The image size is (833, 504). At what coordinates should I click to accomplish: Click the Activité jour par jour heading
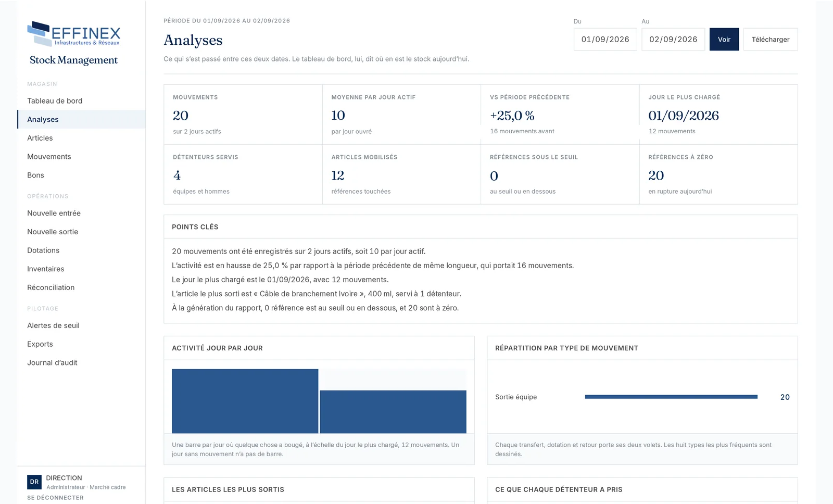click(x=217, y=348)
